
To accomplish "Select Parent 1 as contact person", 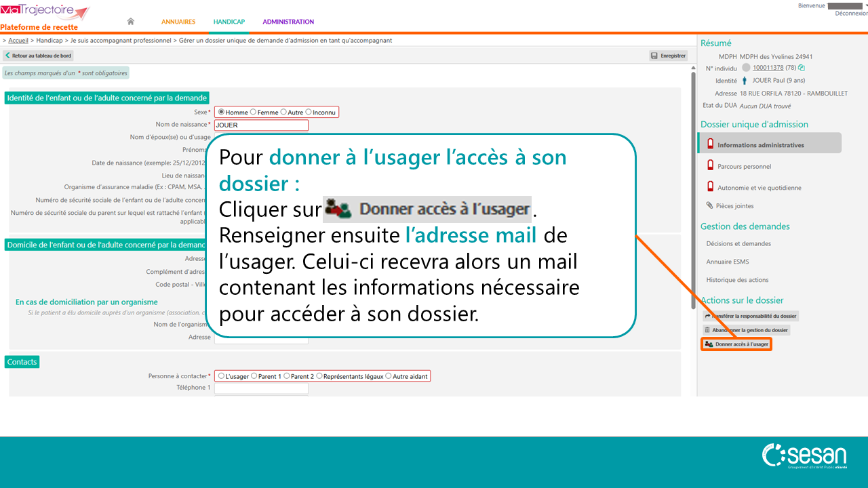I will click(254, 376).
